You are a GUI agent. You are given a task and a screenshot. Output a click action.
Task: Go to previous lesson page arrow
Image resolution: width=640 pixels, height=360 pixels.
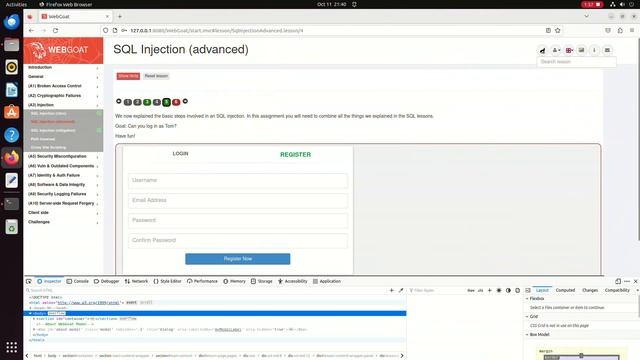[x=119, y=101]
